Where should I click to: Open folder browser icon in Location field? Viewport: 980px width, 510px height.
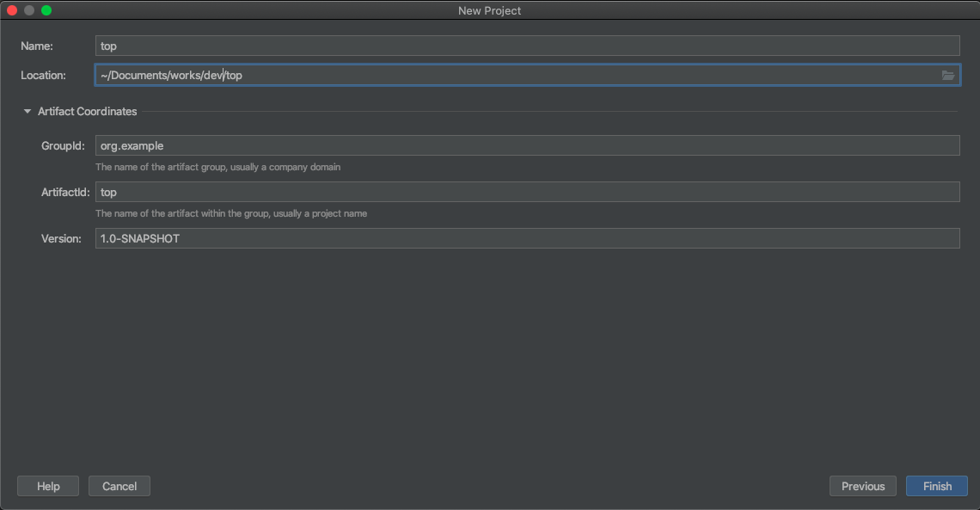[x=947, y=75]
